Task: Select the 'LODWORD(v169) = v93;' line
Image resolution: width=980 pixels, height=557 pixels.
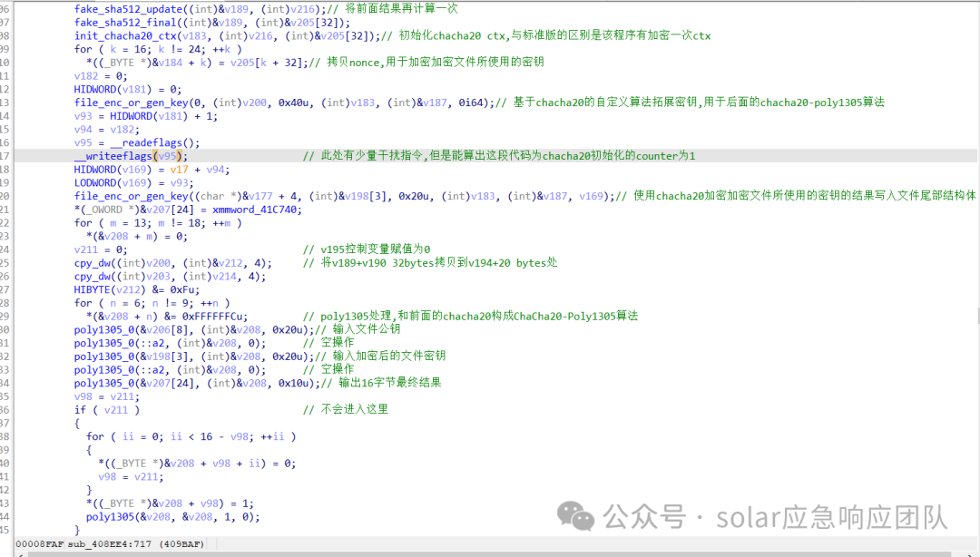Action: coord(133,183)
